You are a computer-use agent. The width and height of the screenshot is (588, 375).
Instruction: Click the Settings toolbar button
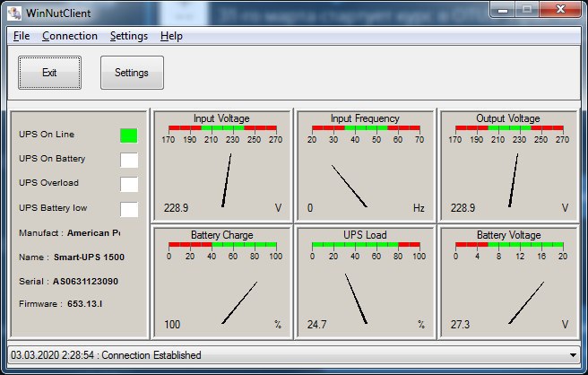click(x=132, y=73)
